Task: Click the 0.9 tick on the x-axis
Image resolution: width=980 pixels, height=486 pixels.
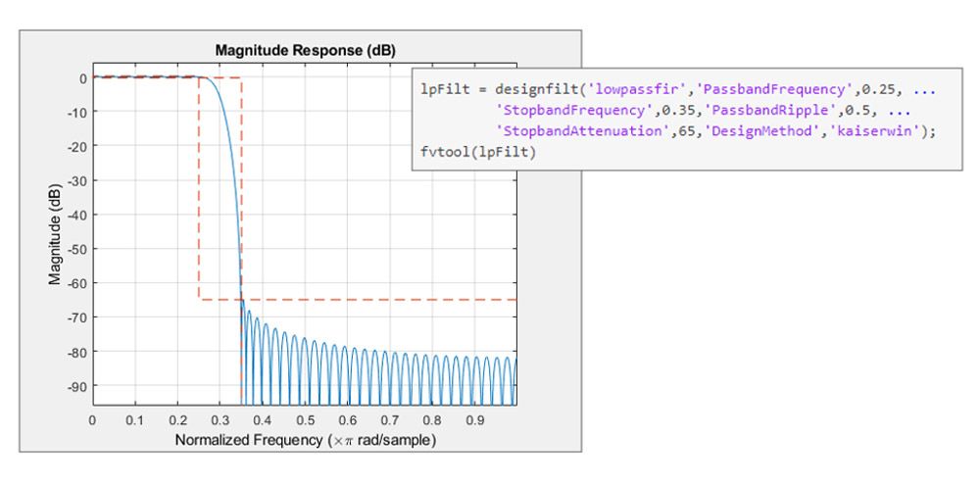Action: click(x=474, y=419)
